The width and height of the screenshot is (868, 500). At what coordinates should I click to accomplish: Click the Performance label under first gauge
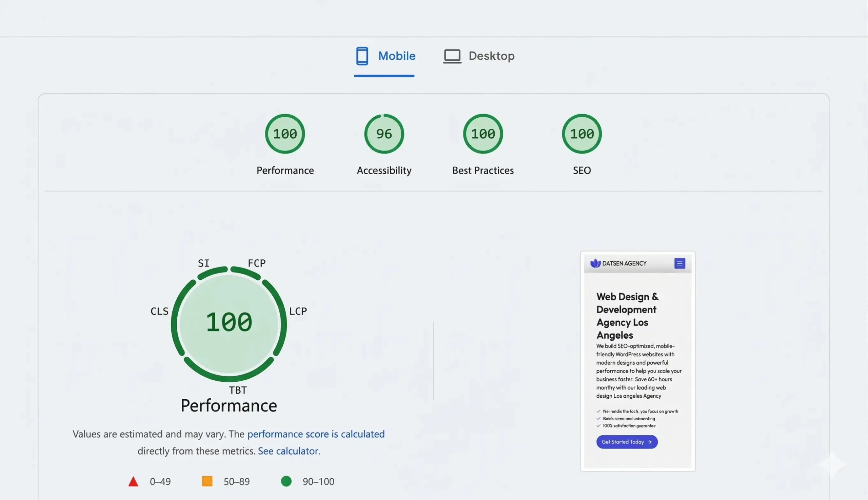(x=285, y=170)
